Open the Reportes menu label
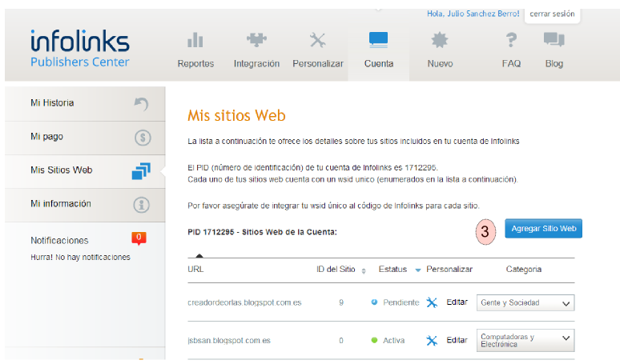 pyautogui.click(x=195, y=63)
